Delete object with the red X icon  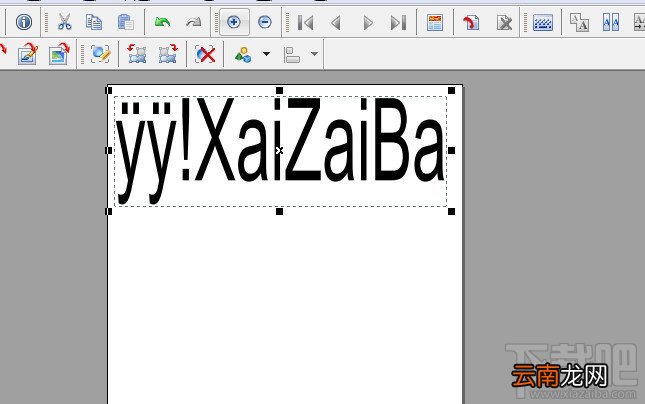coord(205,54)
